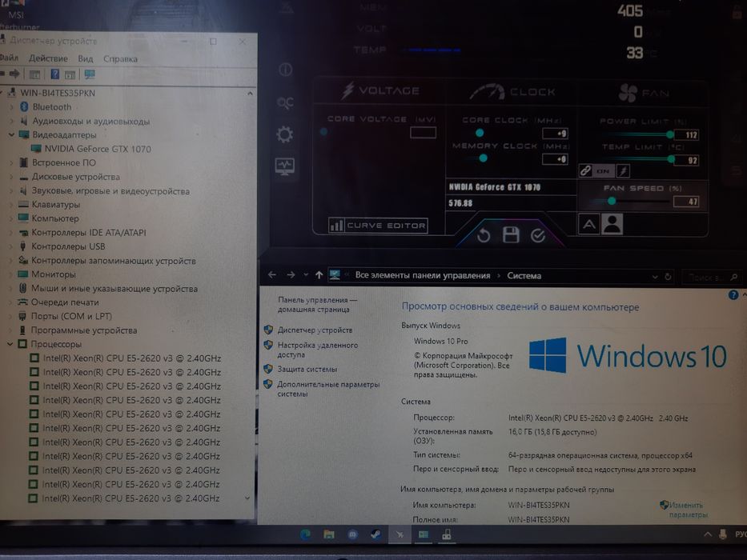Collapse the Процессоры tree node
The height and width of the screenshot is (560, 747).
coord(10,344)
